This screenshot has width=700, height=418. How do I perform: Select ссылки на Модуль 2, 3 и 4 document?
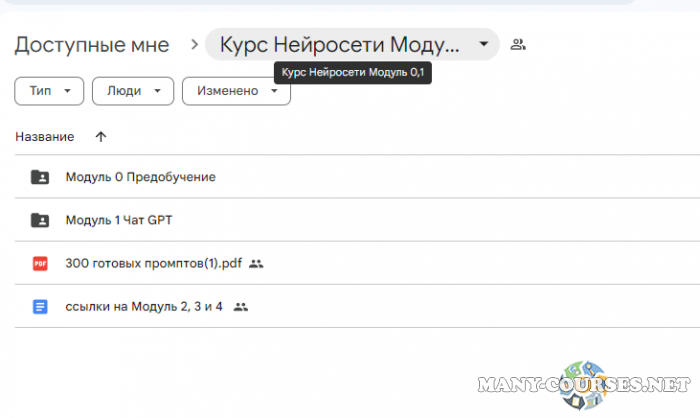(x=144, y=306)
